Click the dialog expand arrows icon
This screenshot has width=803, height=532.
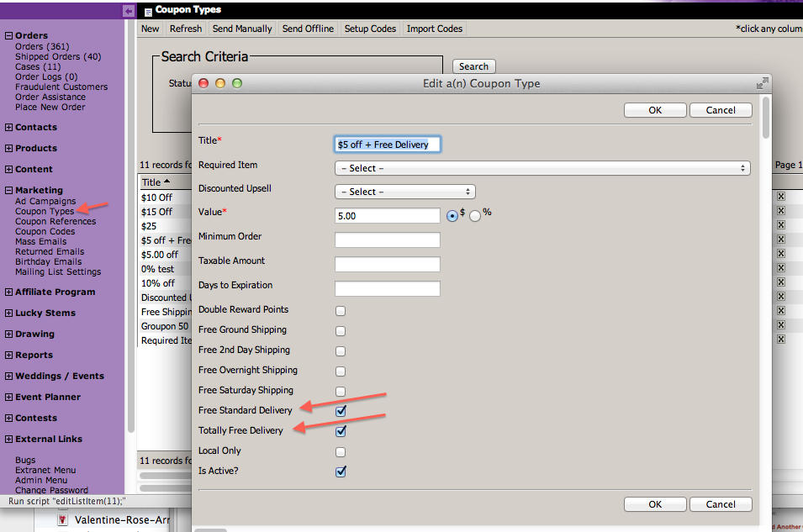click(762, 83)
